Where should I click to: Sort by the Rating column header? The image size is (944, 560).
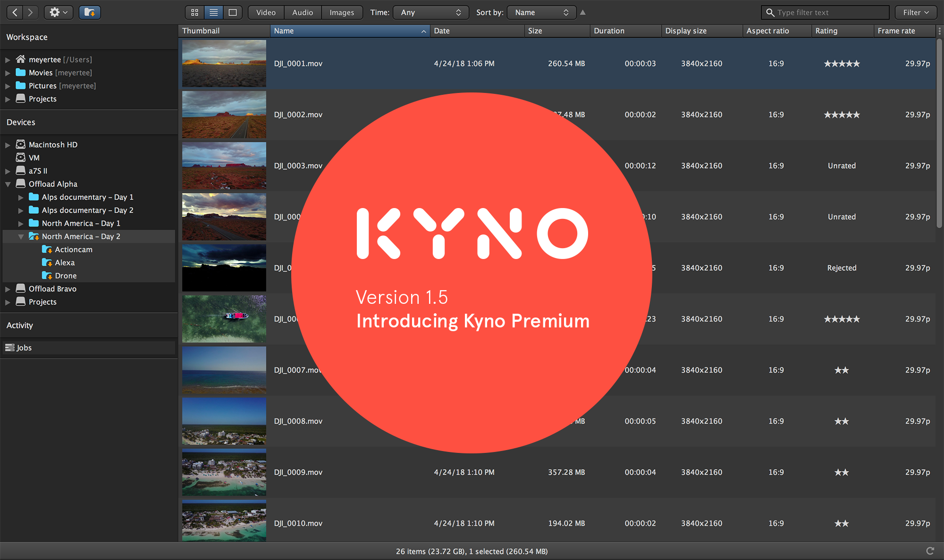coord(842,31)
